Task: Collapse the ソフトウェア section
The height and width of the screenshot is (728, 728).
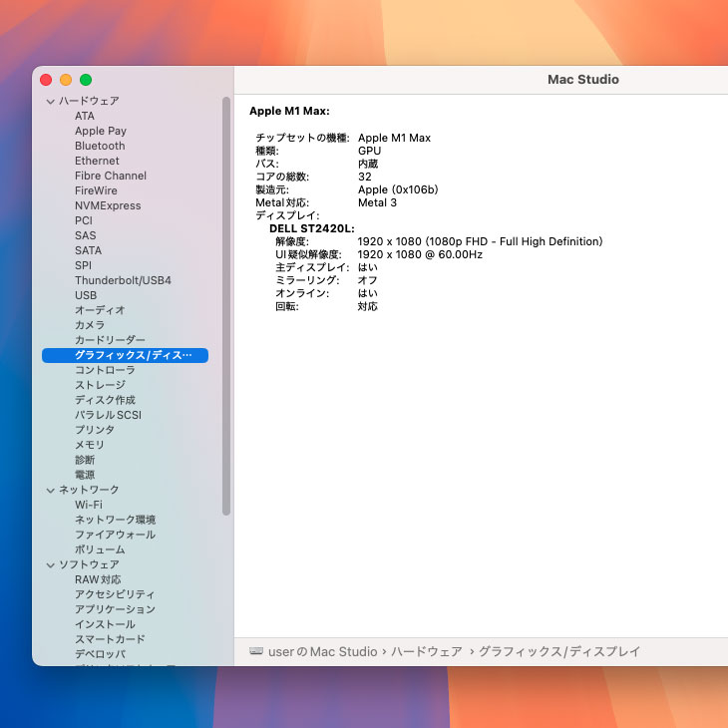Action: (x=51, y=565)
